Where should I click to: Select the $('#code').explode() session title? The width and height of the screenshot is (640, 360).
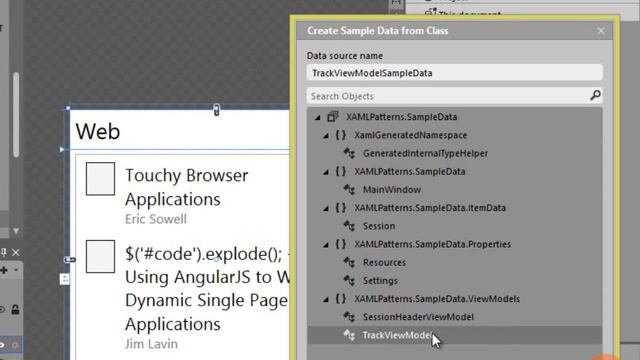(x=207, y=289)
